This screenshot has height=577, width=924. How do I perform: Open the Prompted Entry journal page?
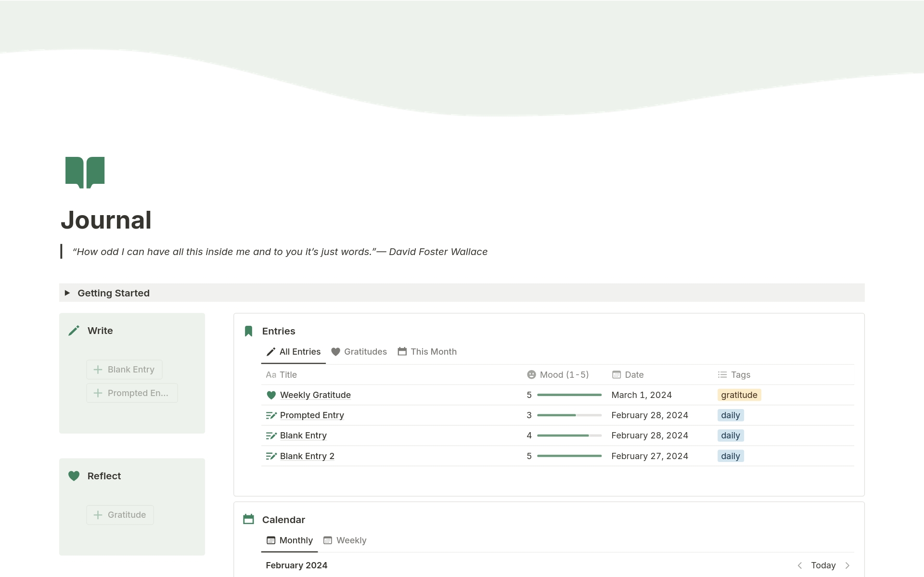[312, 415]
